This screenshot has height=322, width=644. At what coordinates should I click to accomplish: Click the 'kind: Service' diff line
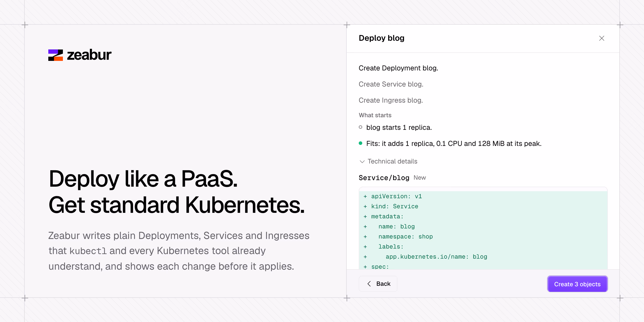[483, 206]
